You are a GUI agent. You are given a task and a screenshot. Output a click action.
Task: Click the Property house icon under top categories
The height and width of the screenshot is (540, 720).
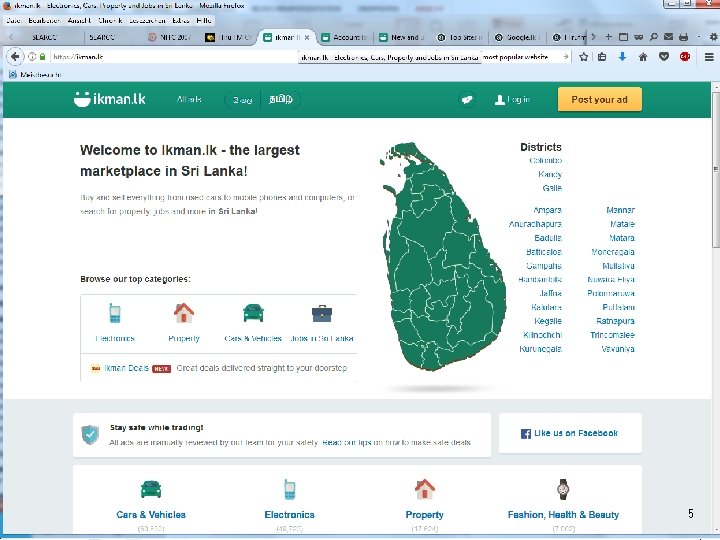(184, 313)
